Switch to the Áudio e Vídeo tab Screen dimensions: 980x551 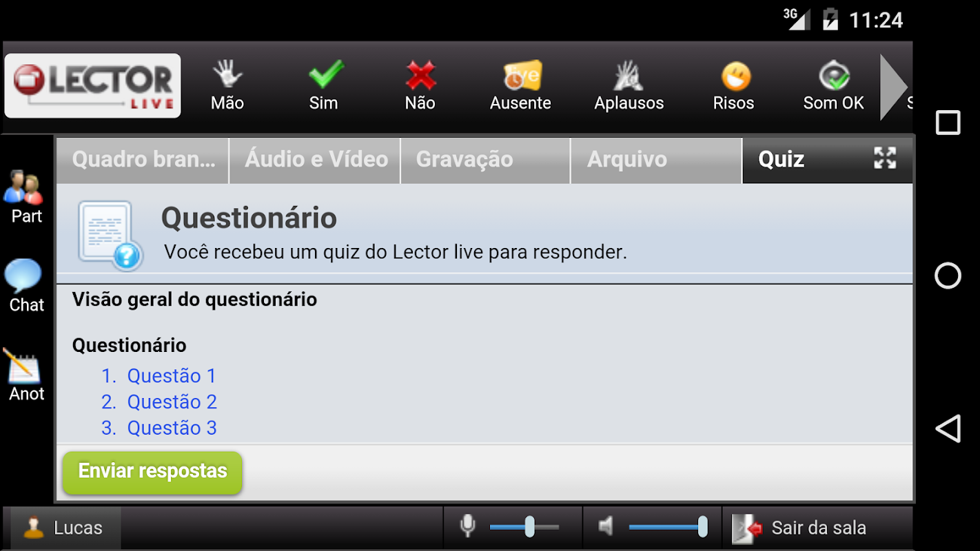tap(316, 160)
